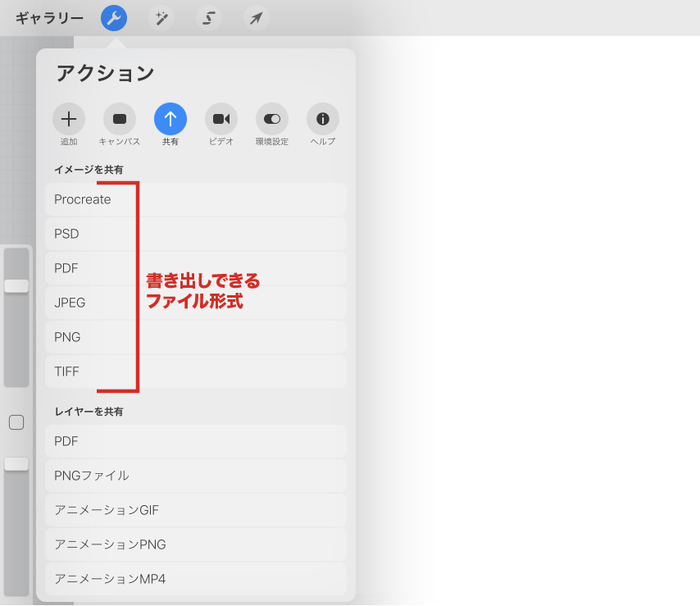Share image as Procreate file
The height and width of the screenshot is (606, 700).
pyautogui.click(x=196, y=199)
